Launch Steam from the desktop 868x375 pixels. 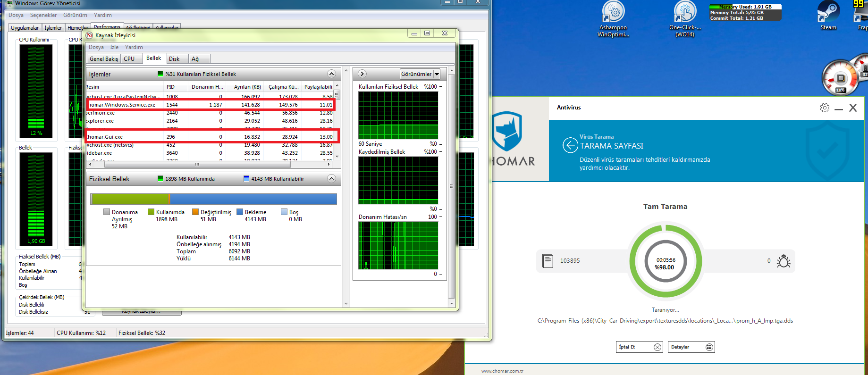click(828, 16)
